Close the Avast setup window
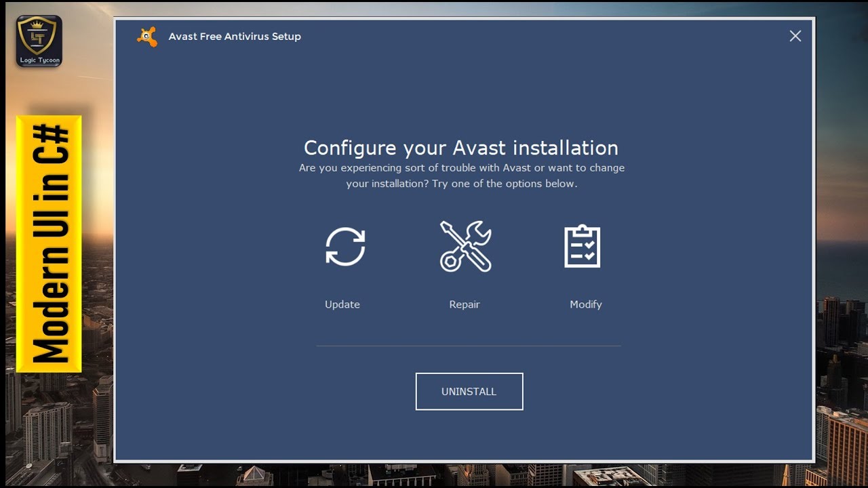Image resolution: width=868 pixels, height=488 pixels. [795, 36]
